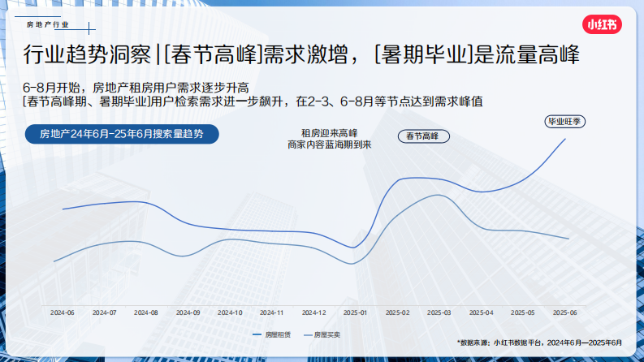
Task: Click the 2025-05 axis label
Action: [x=523, y=312]
